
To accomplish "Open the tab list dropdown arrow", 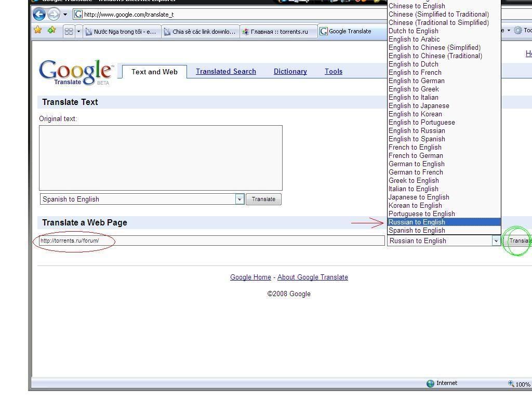I will (78, 31).
